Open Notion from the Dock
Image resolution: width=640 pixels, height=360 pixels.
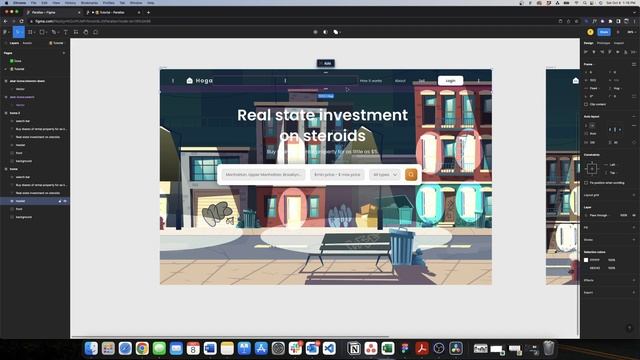[x=354, y=348]
